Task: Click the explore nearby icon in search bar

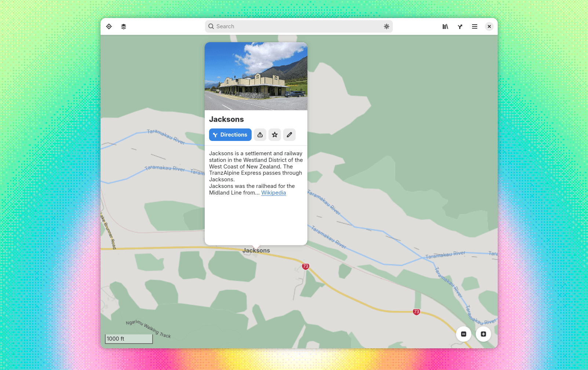Action: point(386,26)
